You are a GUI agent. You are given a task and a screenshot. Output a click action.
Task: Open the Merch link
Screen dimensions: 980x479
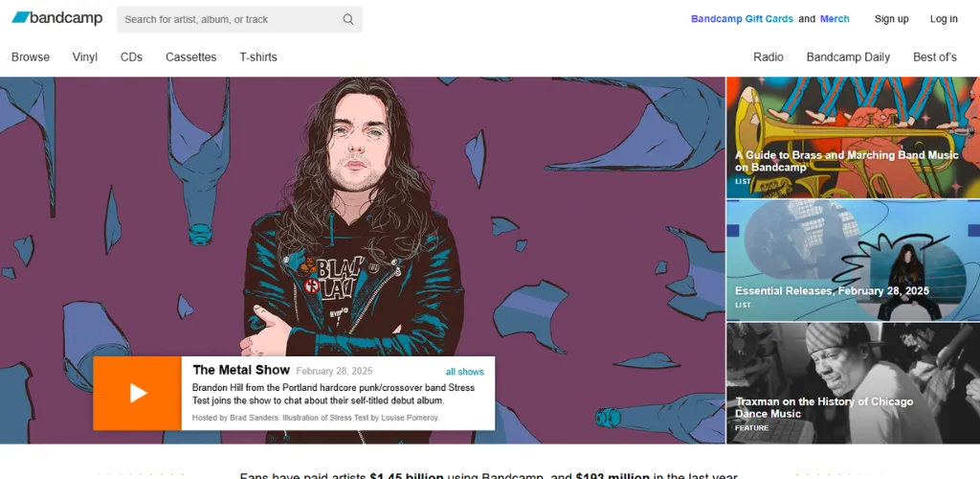pyautogui.click(x=835, y=19)
